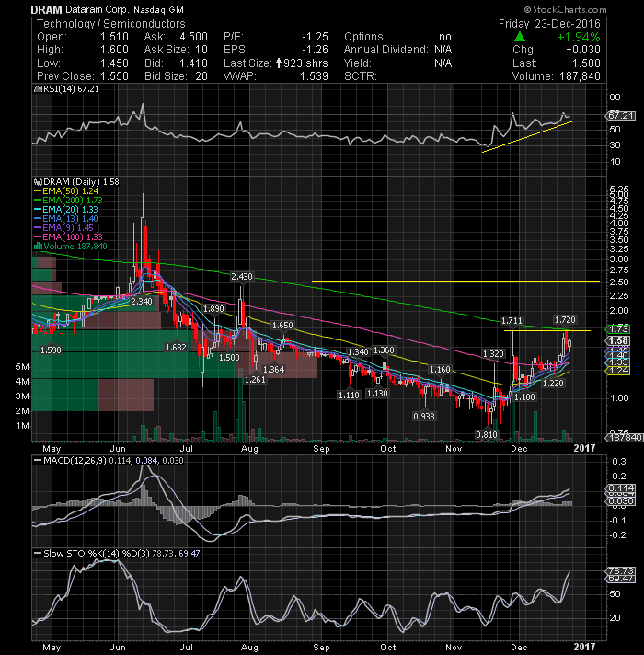
Task: Click the 0.938 low price annotation
Action: [424, 416]
